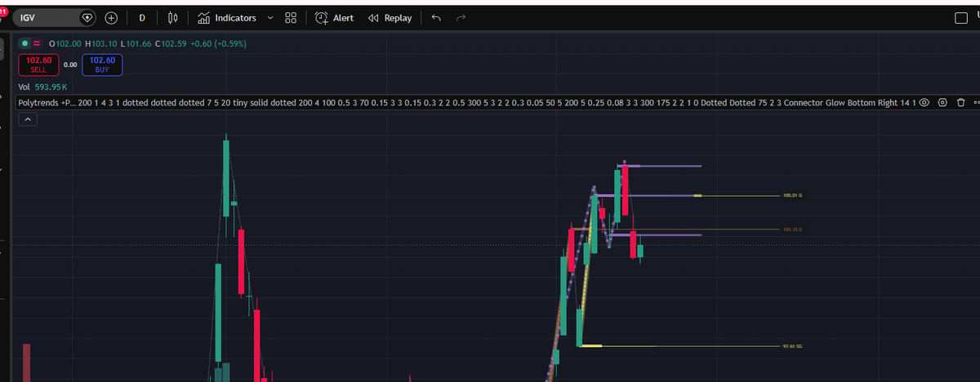This screenshot has height=382, width=980.
Task: Click the 97.61 SG price level label
Action: point(792,346)
